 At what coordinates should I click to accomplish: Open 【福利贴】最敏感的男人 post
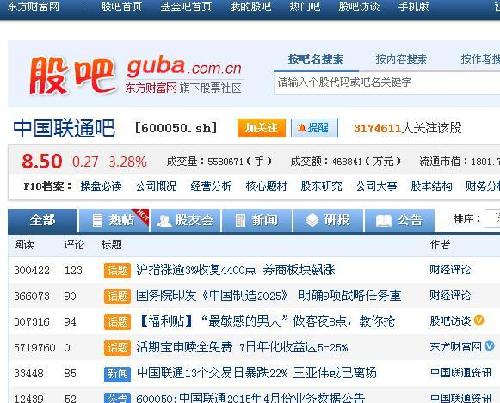click(266, 321)
